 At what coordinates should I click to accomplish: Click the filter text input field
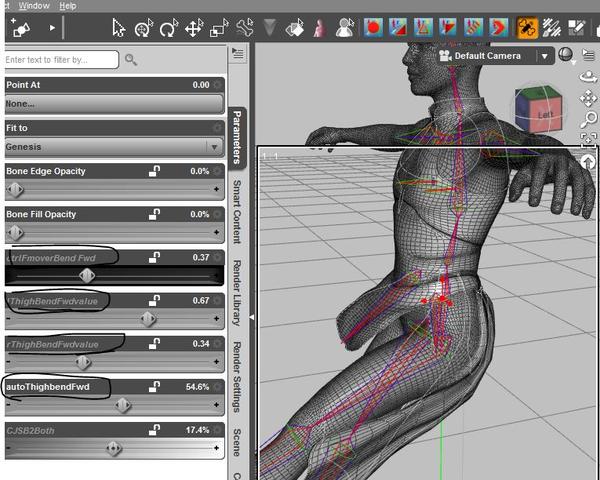point(61,60)
